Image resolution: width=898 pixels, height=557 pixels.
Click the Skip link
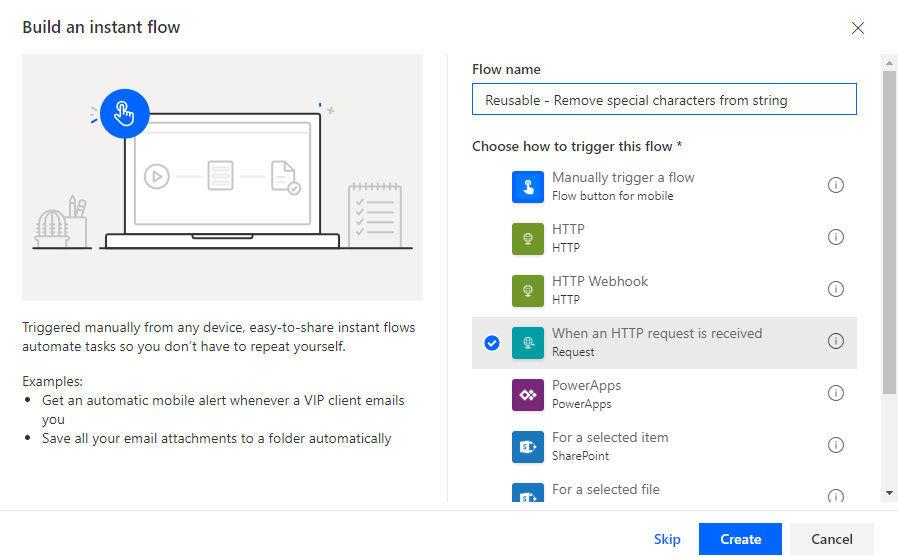pos(667,539)
